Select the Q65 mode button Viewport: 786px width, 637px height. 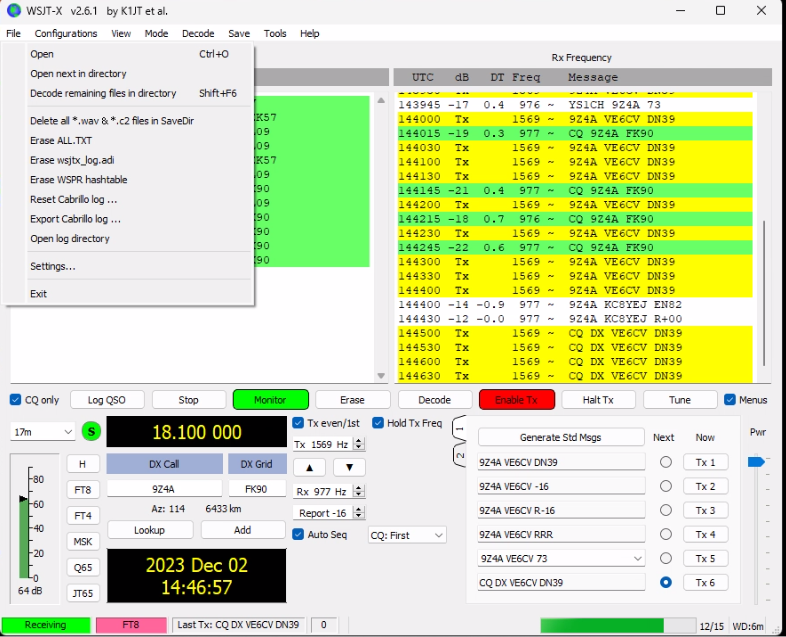click(83, 567)
